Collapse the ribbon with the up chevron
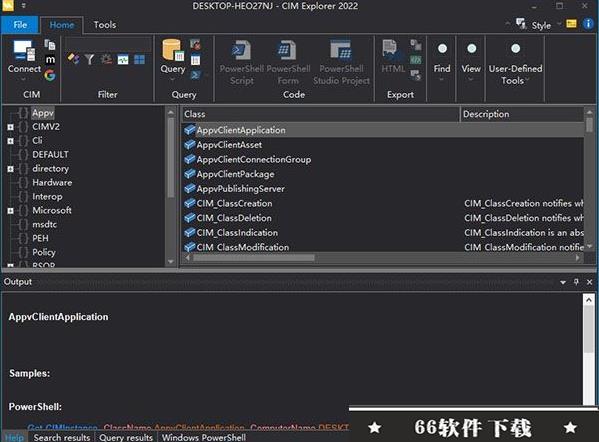The image size is (599, 442). (x=507, y=24)
